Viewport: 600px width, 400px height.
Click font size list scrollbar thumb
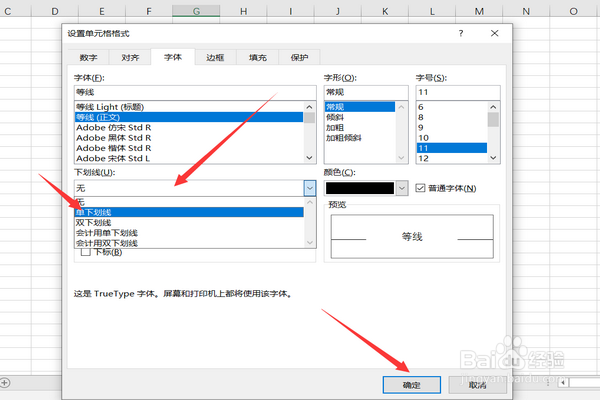click(x=493, y=119)
